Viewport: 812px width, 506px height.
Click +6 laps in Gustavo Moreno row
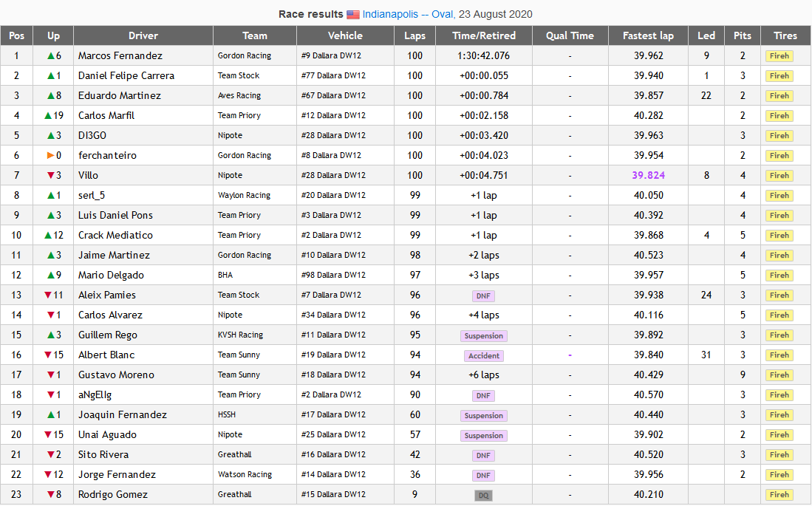[x=484, y=375]
